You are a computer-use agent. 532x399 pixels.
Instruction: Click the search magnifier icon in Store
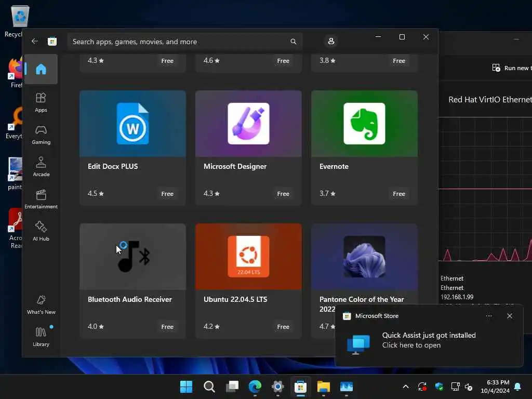(x=294, y=42)
